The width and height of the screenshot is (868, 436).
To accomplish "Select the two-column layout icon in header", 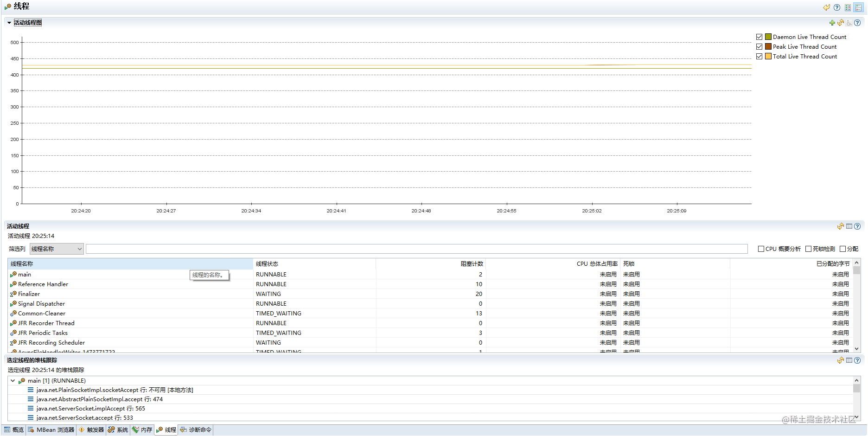I will tap(848, 7).
